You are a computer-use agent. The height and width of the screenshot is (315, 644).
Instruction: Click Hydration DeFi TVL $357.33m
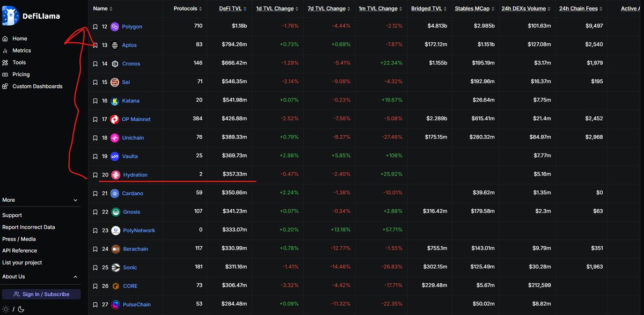[235, 175]
